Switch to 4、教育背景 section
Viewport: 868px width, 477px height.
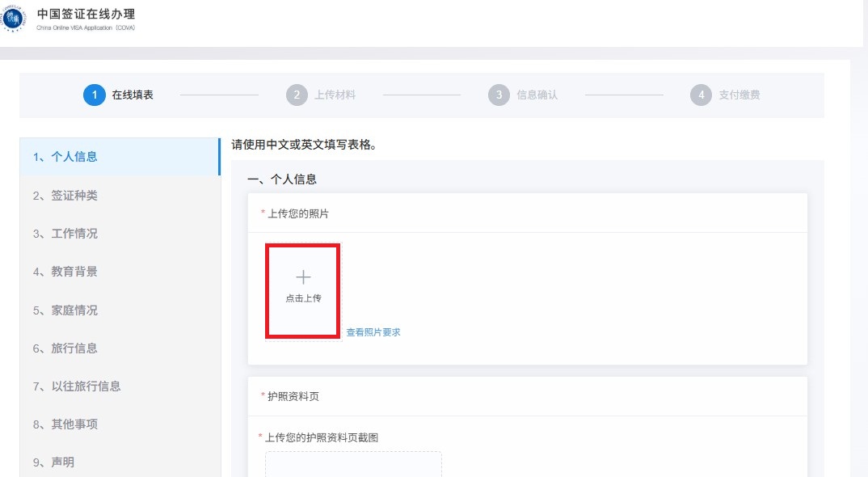coord(65,272)
